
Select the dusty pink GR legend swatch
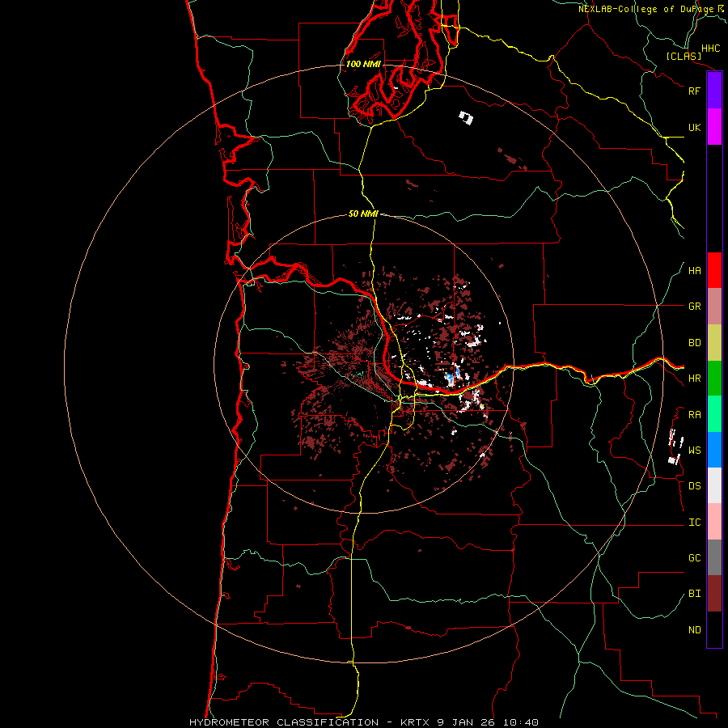click(x=714, y=307)
